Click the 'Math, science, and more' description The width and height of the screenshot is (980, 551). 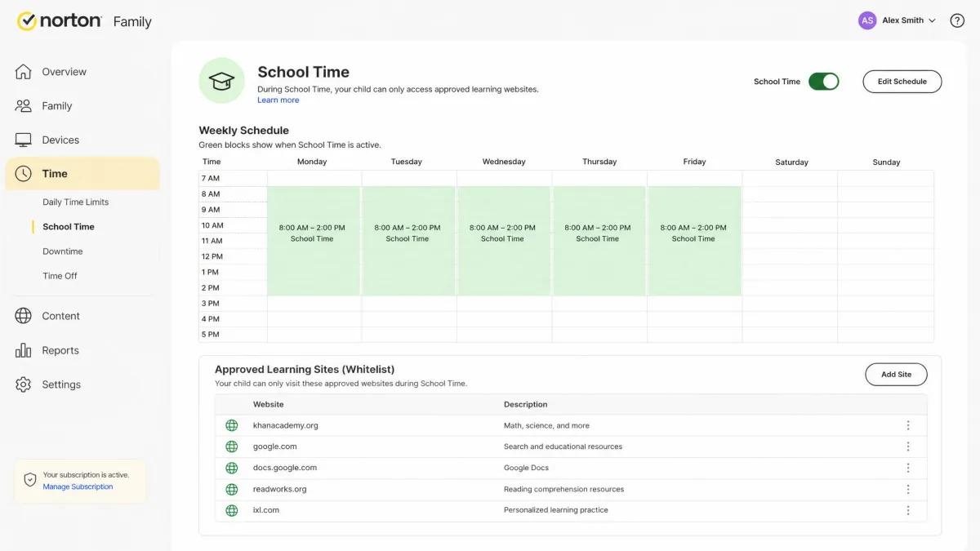(546, 425)
